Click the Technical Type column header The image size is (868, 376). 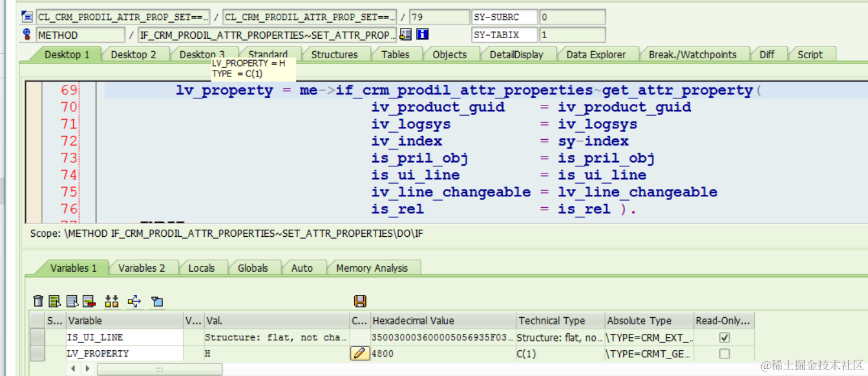click(x=560, y=320)
